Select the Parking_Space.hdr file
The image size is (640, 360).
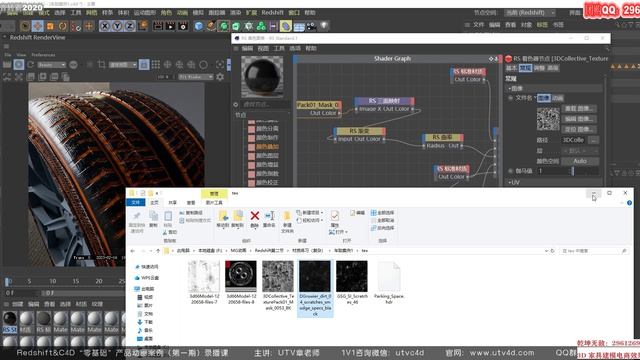coord(389,283)
